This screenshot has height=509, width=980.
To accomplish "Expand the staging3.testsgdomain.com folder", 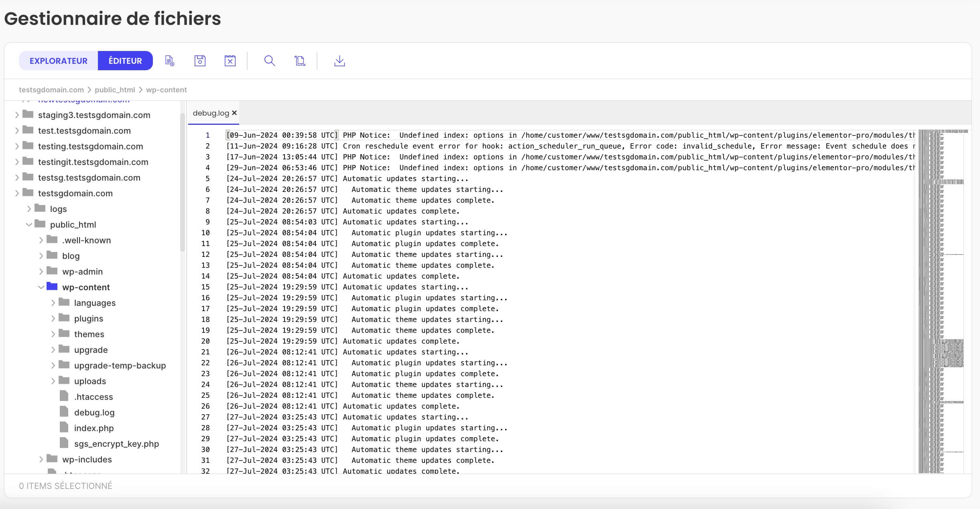I will (17, 115).
